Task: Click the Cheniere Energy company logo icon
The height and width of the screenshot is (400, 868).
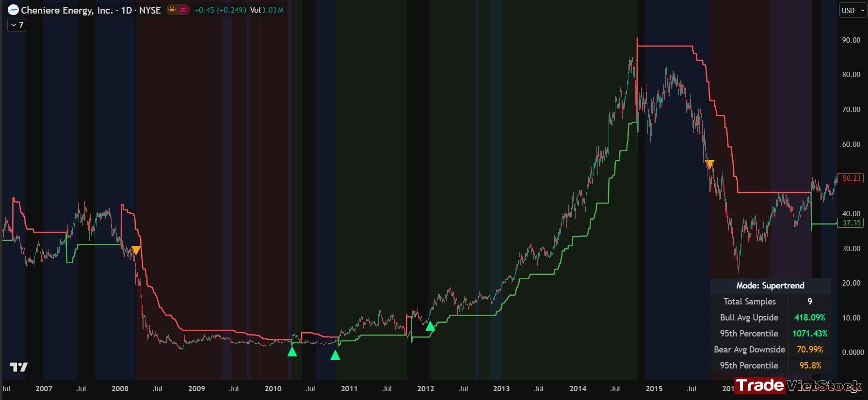Action: coord(13,10)
